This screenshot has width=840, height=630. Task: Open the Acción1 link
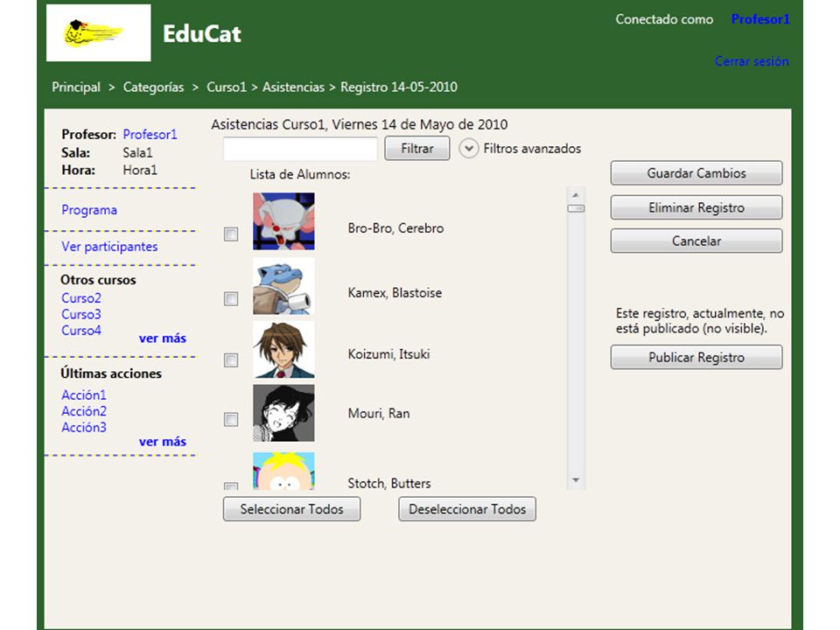coord(84,395)
